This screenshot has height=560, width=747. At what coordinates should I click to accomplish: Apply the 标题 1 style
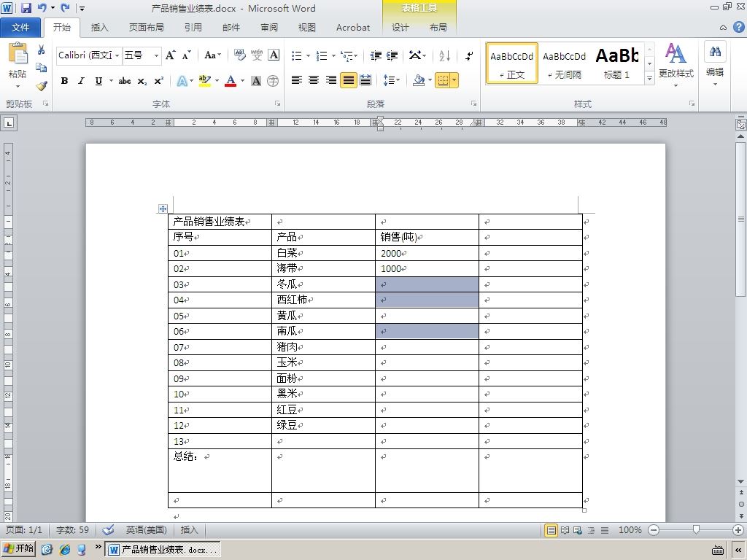click(616, 64)
